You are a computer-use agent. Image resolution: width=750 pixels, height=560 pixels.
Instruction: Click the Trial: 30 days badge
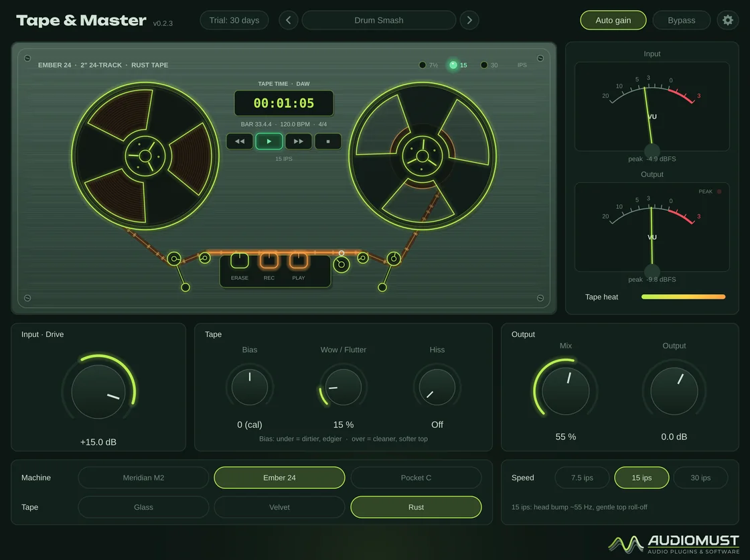(234, 20)
